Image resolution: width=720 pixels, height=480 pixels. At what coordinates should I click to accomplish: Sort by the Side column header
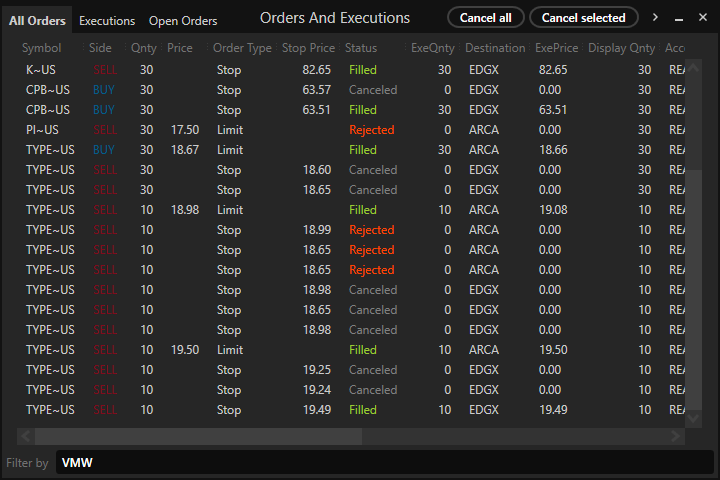click(100, 48)
